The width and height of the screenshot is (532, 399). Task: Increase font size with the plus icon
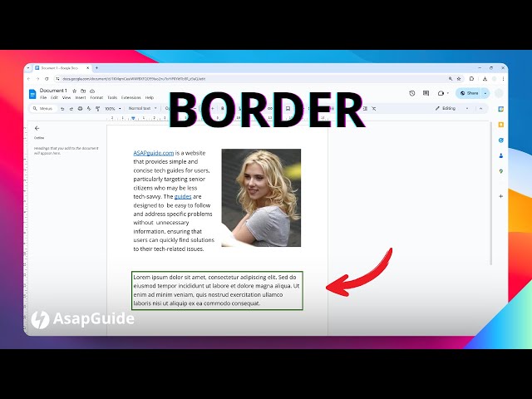213,109
